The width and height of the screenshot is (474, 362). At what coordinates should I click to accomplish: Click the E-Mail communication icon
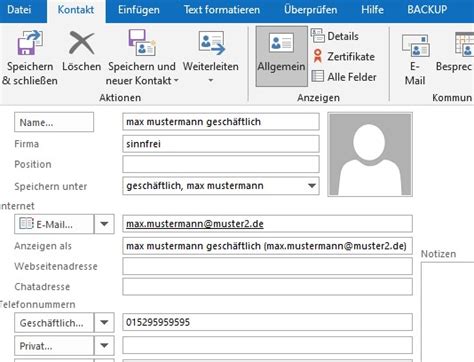tap(415, 45)
